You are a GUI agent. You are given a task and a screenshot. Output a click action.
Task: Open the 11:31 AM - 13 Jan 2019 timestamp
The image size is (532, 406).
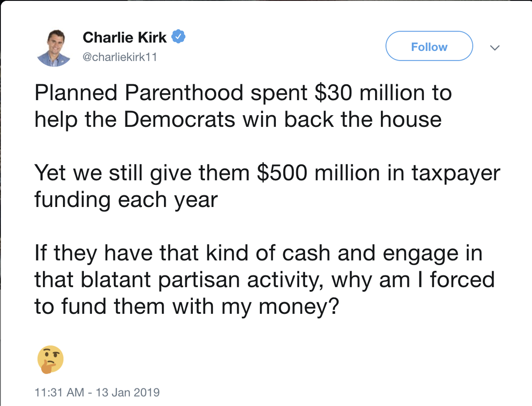point(97,393)
